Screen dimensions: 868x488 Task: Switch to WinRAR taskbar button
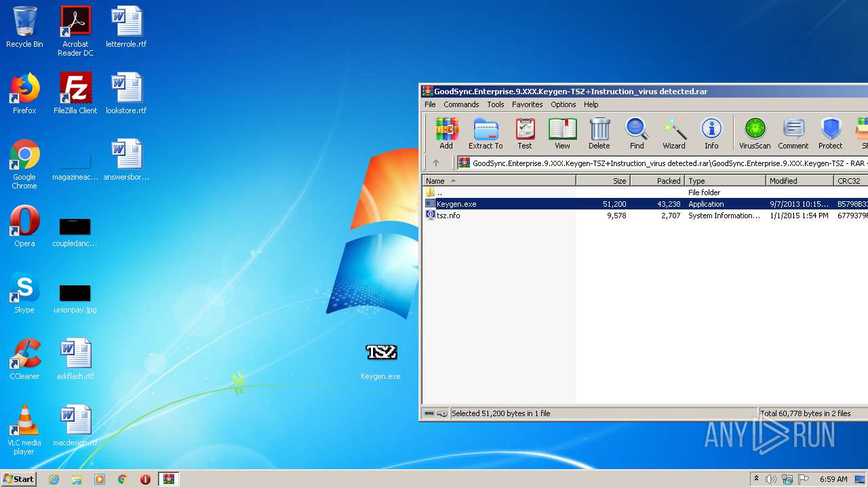169,479
